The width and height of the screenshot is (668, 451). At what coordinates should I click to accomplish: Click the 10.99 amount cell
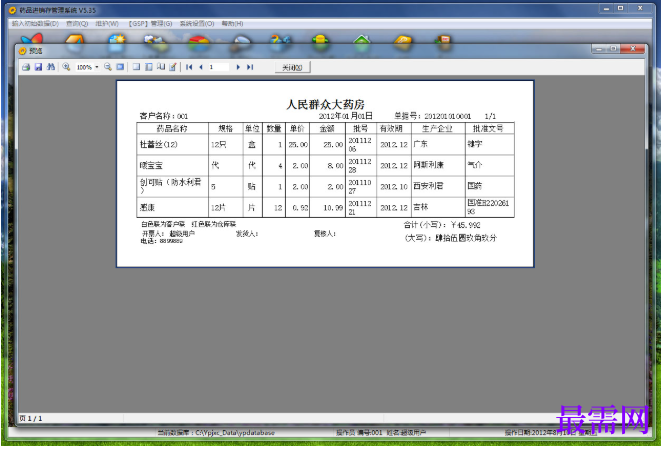[327, 207]
